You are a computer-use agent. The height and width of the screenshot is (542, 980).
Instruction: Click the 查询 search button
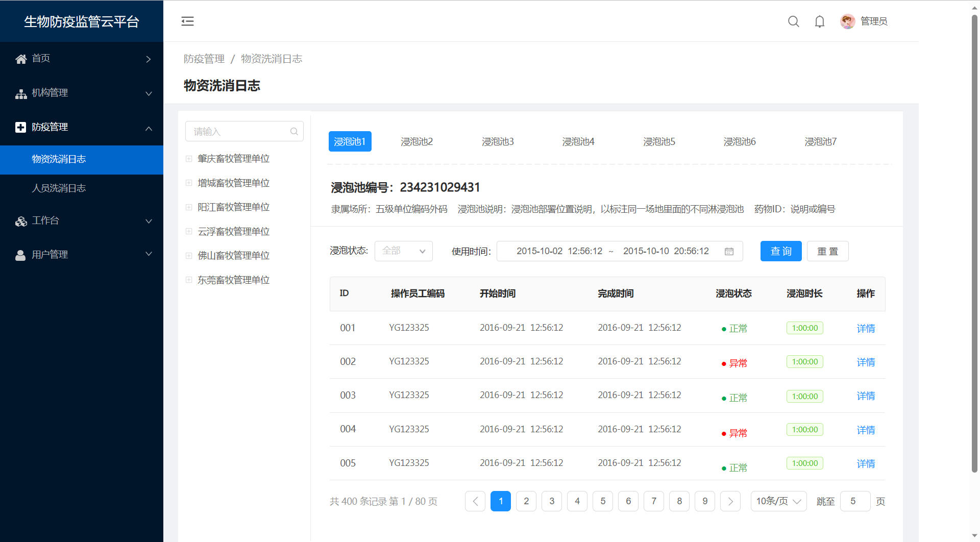[781, 251]
